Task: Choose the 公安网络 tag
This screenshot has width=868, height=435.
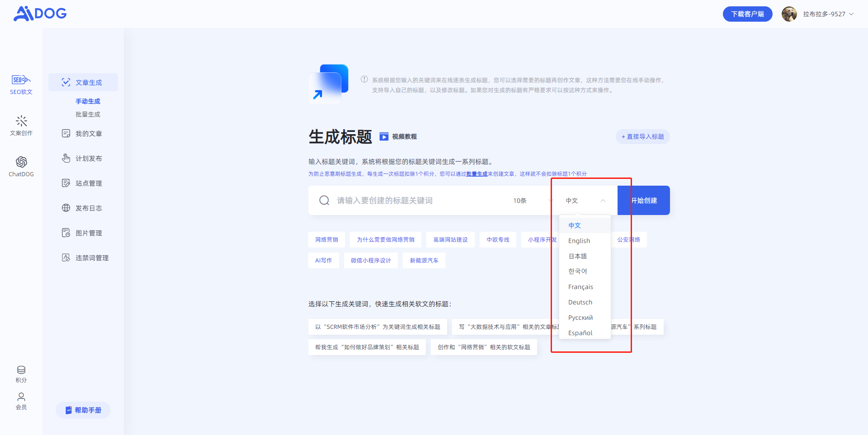Action: click(629, 240)
